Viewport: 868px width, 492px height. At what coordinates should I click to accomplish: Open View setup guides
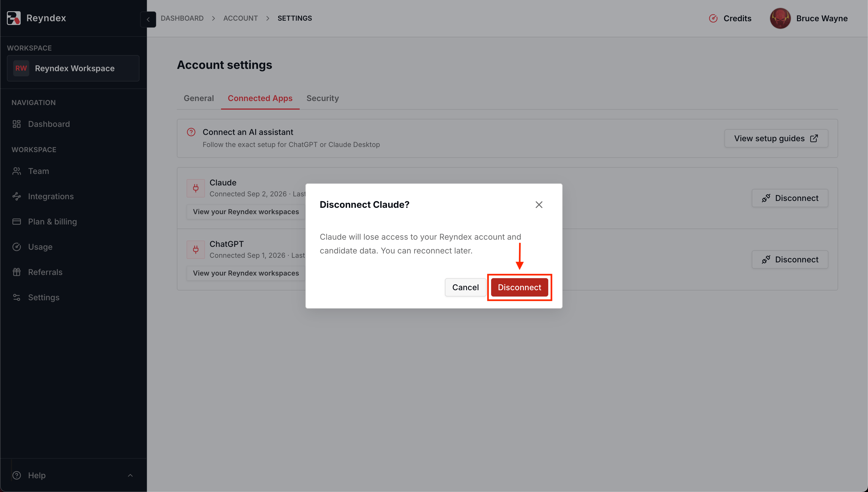[x=776, y=138]
